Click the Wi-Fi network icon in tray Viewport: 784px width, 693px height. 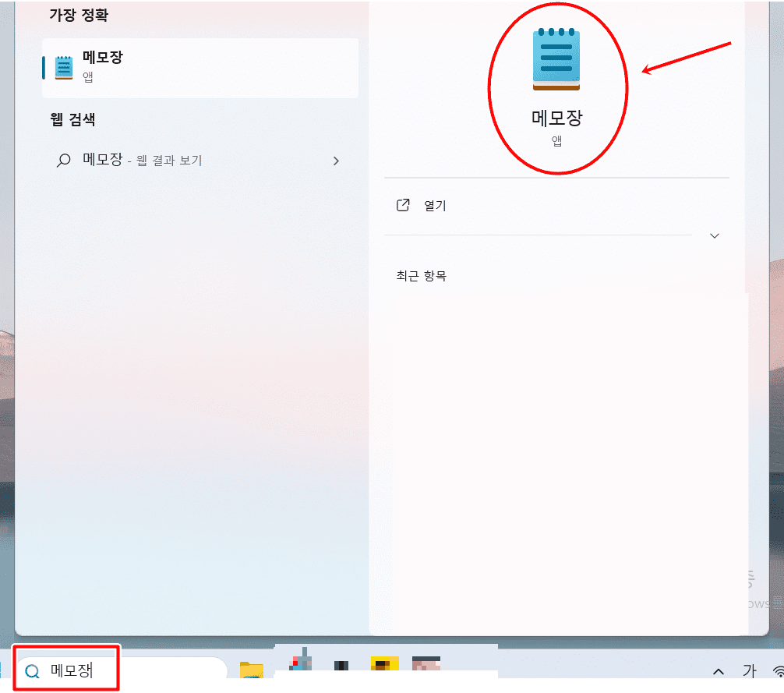coord(779,671)
